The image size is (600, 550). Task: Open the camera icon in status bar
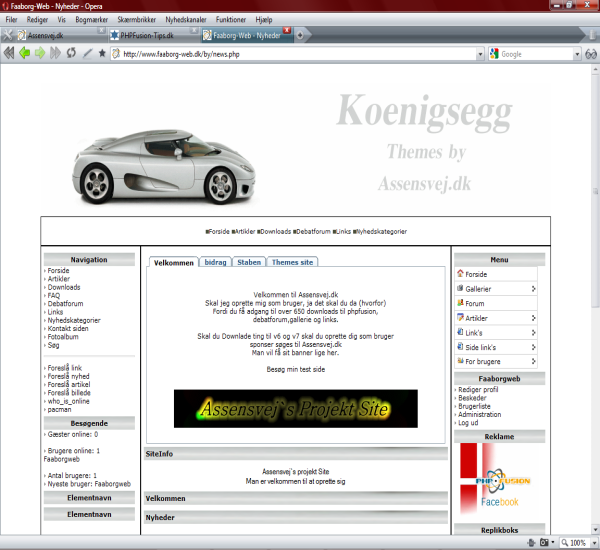coord(543,542)
